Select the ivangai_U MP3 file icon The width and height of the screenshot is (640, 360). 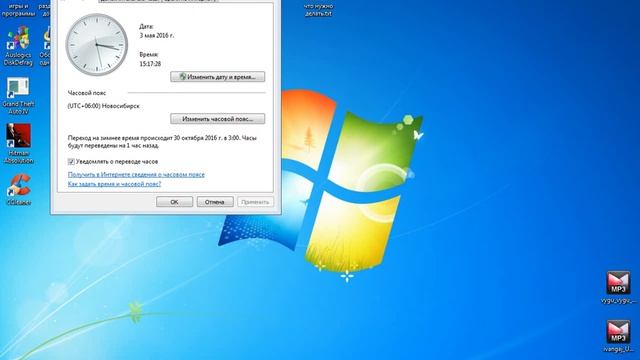(x=618, y=336)
